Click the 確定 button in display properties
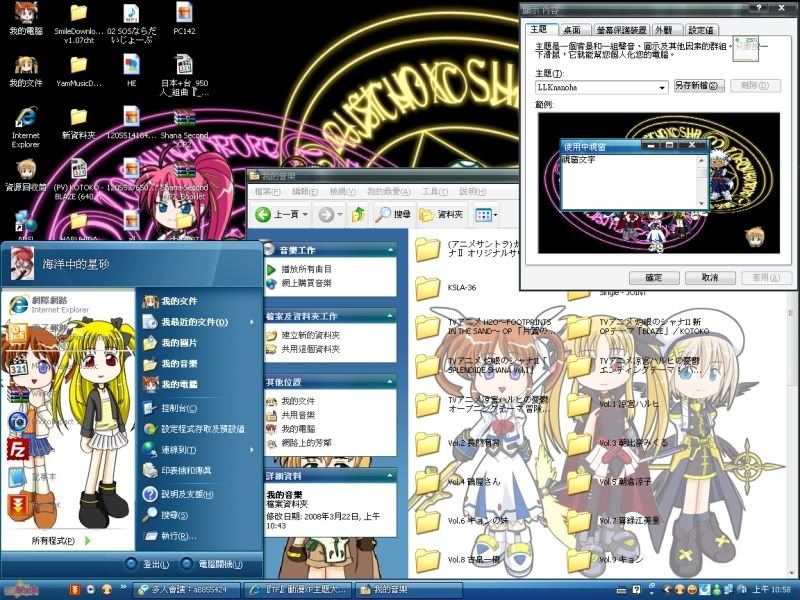 [654, 278]
